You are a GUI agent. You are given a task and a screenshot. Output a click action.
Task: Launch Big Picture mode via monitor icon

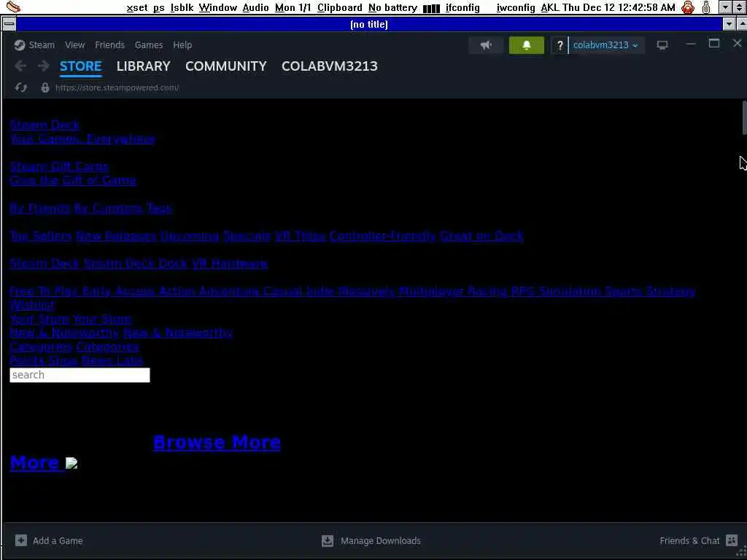pyautogui.click(x=662, y=44)
